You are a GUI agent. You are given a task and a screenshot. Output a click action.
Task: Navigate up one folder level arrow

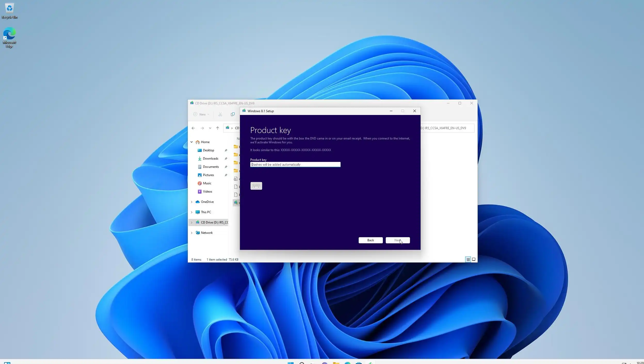[x=218, y=128]
